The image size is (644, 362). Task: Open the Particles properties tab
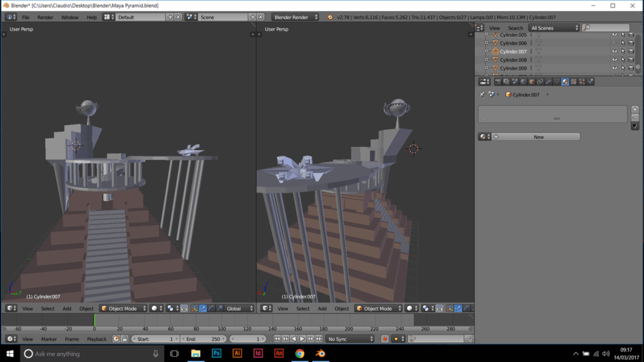pyautogui.click(x=582, y=82)
